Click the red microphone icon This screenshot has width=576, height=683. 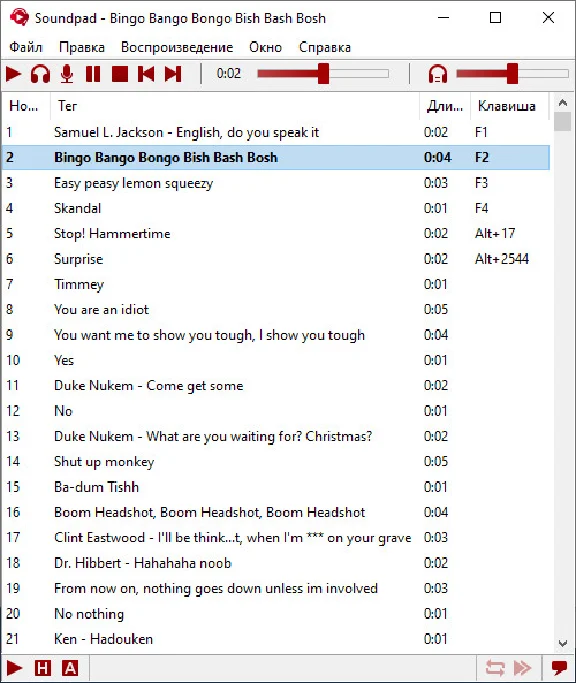(x=67, y=74)
